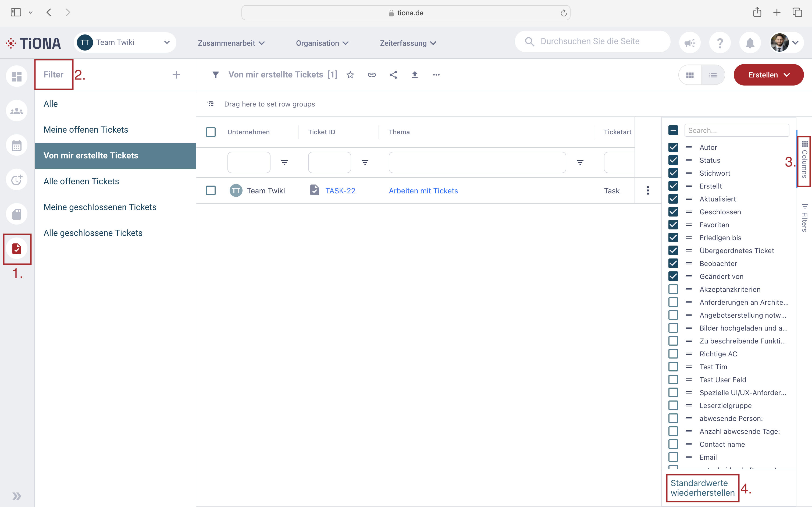The width and height of the screenshot is (812, 507).
Task: Select the TASK-22 row checkbox
Action: tap(211, 190)
